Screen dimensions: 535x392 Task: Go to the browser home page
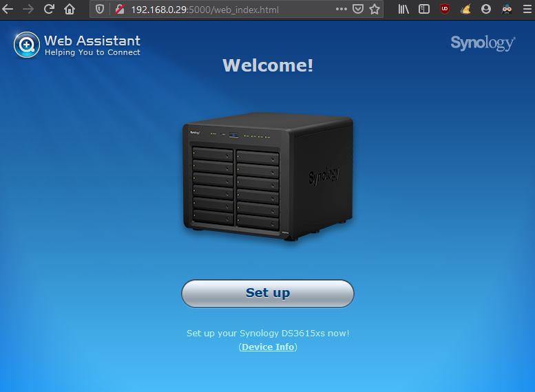(70, 9)
